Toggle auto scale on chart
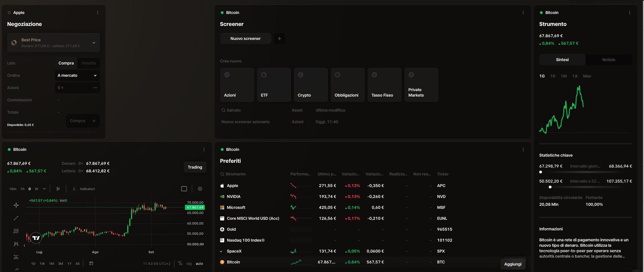 tap(199, 263)
